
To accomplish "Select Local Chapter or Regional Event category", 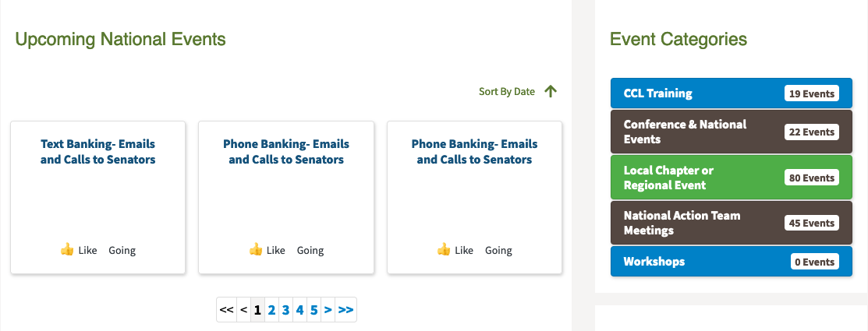I will click(732, 178).
